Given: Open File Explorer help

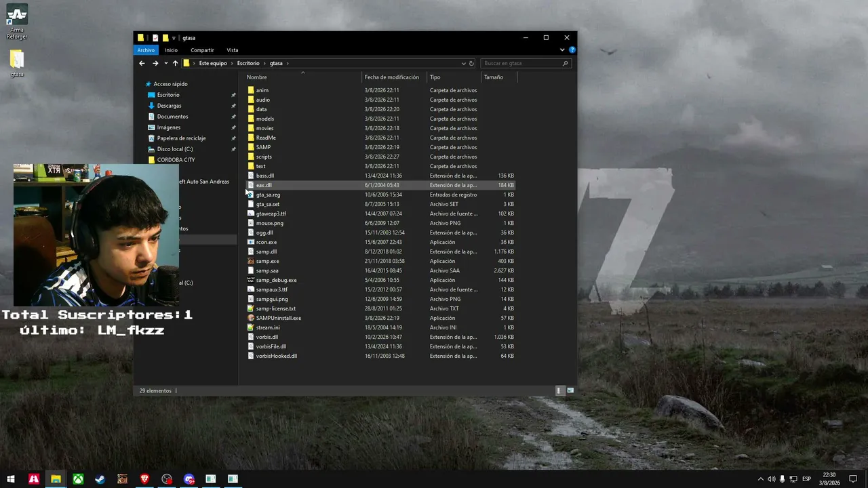Looking at the screenshot, I should pyautogui.click(x=572, y=49).
